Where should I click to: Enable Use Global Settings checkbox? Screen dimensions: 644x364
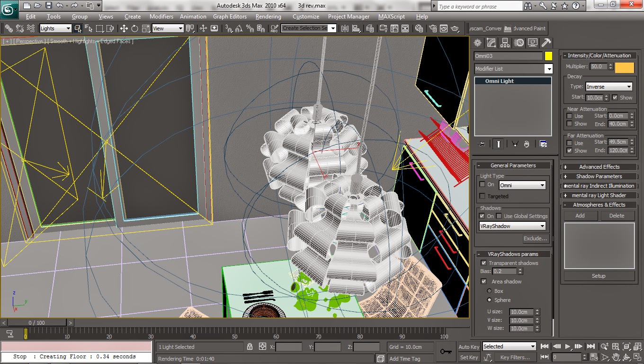[x=499, y=216]
